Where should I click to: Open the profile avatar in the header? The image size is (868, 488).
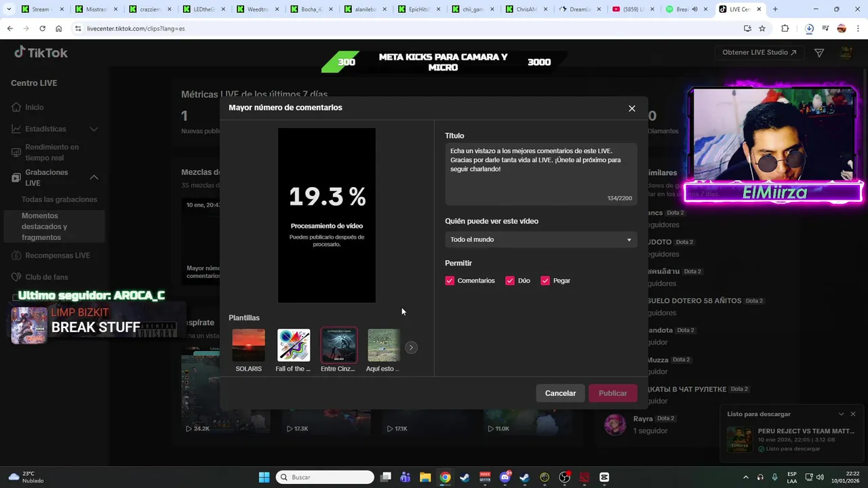pos(846,53)
